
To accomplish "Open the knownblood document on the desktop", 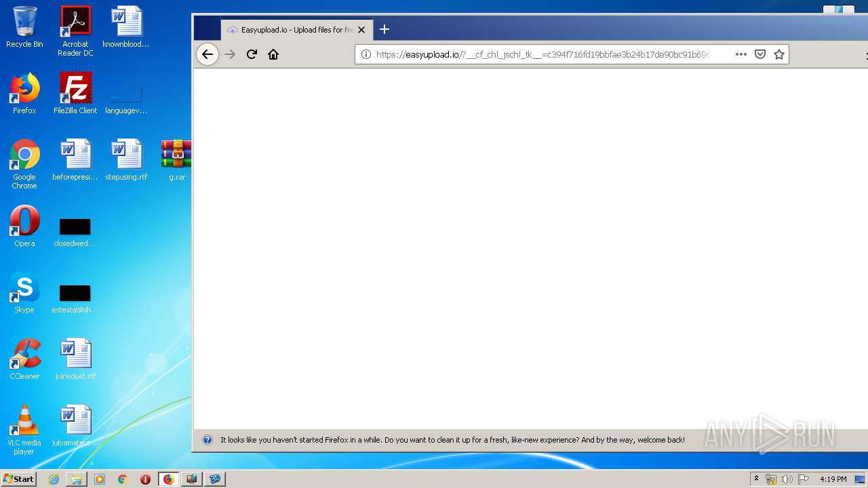I will pos(126,27).
